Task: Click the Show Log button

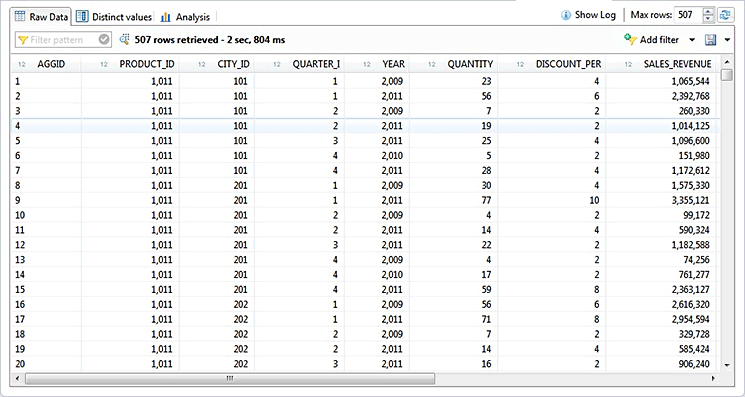Action: pyautogui.click(x=588, y=15)
